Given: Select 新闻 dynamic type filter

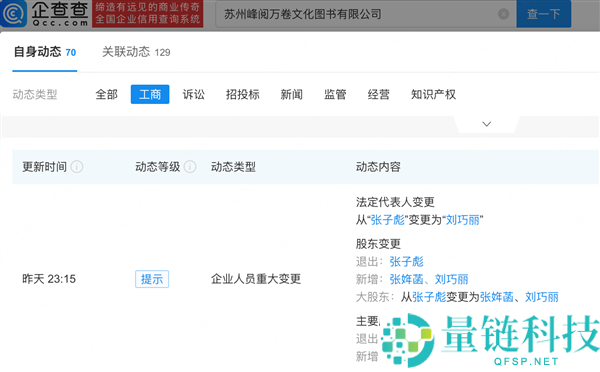Looking at the screenshot, I should tap(292, 95).
